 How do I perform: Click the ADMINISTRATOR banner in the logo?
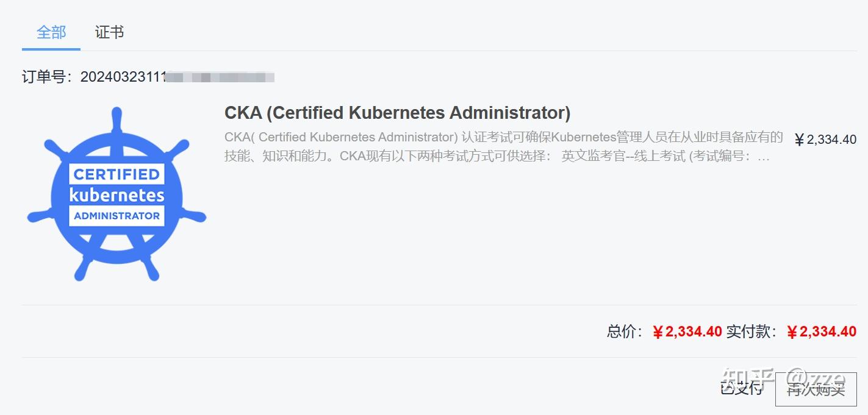117,216
